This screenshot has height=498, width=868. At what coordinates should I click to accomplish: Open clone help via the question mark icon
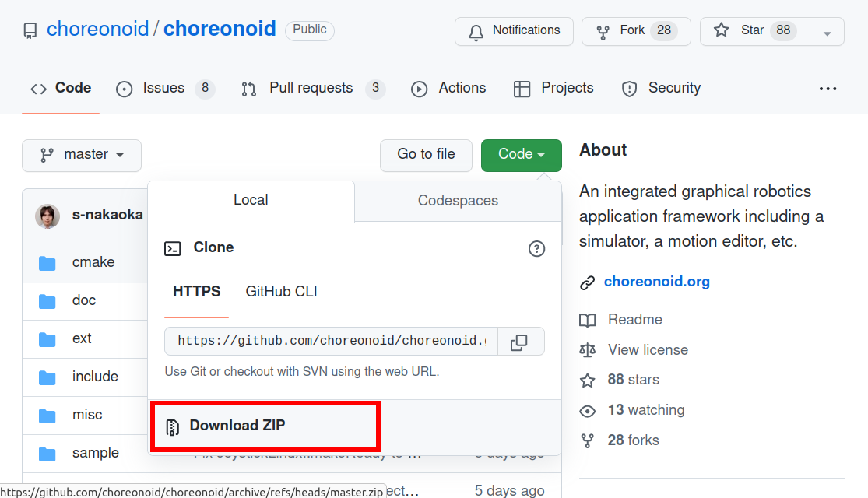tap(536, 248)
